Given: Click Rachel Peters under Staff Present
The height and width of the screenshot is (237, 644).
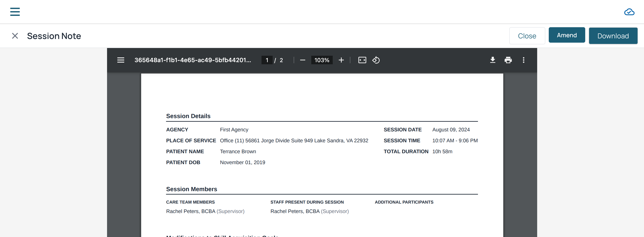Looking at the screenshot, I should pyautogui.click(x=310, y=211).
